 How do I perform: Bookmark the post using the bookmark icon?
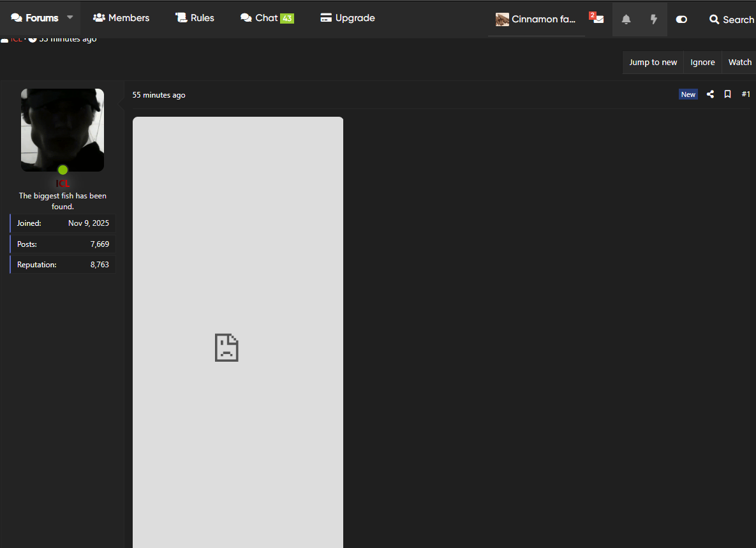click(727, 94)
